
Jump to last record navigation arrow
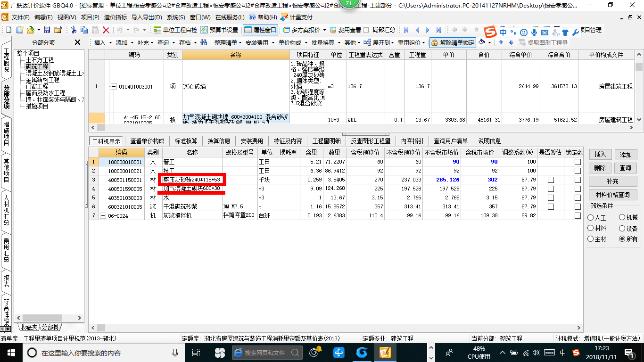click(438, 30)
